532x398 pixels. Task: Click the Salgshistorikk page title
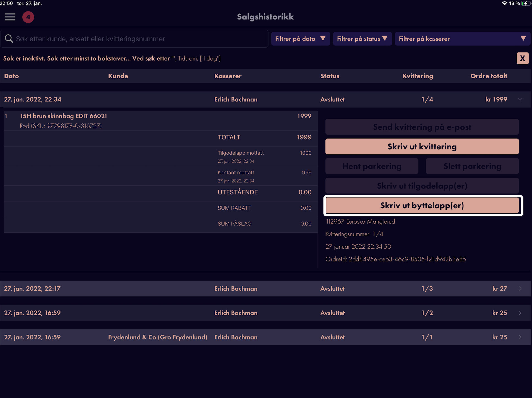tap(265, 17)
